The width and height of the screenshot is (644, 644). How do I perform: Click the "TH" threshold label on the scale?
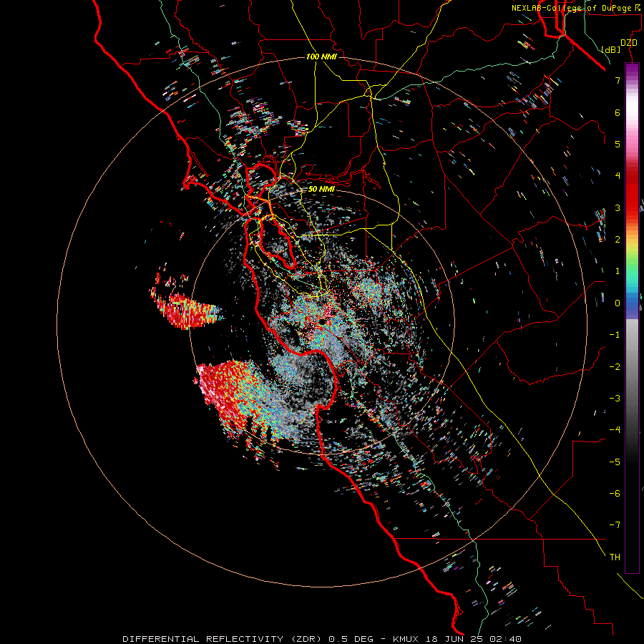(615, 557)
